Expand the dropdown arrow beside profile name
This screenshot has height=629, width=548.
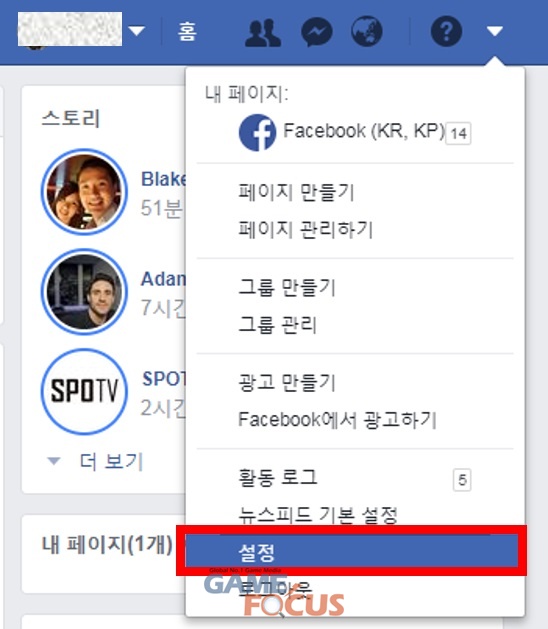(137, 31)
